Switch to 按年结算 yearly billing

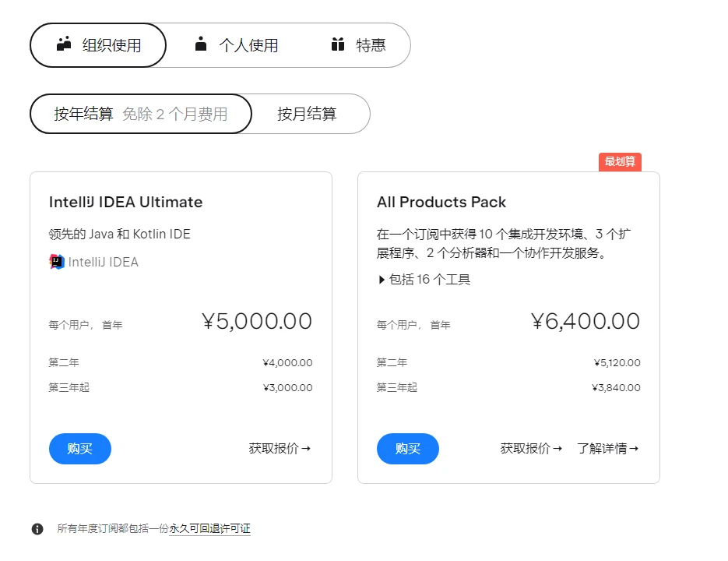(141, 114)
